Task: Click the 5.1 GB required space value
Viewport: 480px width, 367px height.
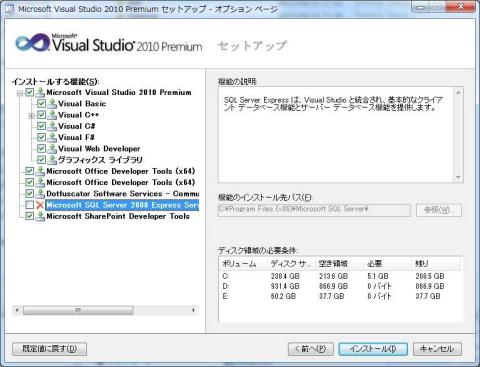Action: tap(378, 276)
